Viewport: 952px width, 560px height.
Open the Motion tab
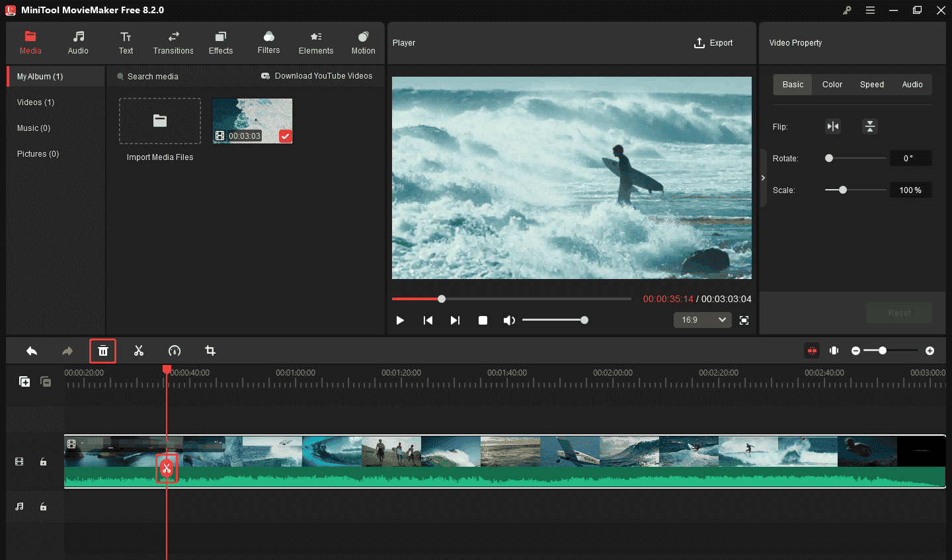[363, 43]
